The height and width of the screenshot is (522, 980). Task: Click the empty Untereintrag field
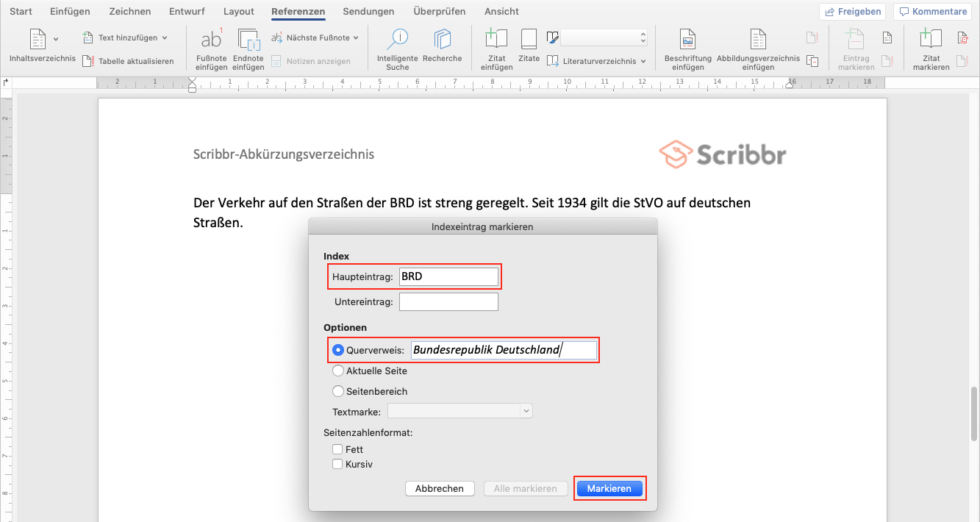pyautogui.click(x=448, y=301)
